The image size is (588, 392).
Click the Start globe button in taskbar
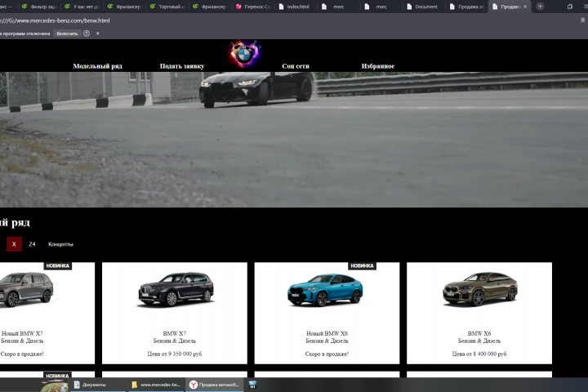pos(55,386)
